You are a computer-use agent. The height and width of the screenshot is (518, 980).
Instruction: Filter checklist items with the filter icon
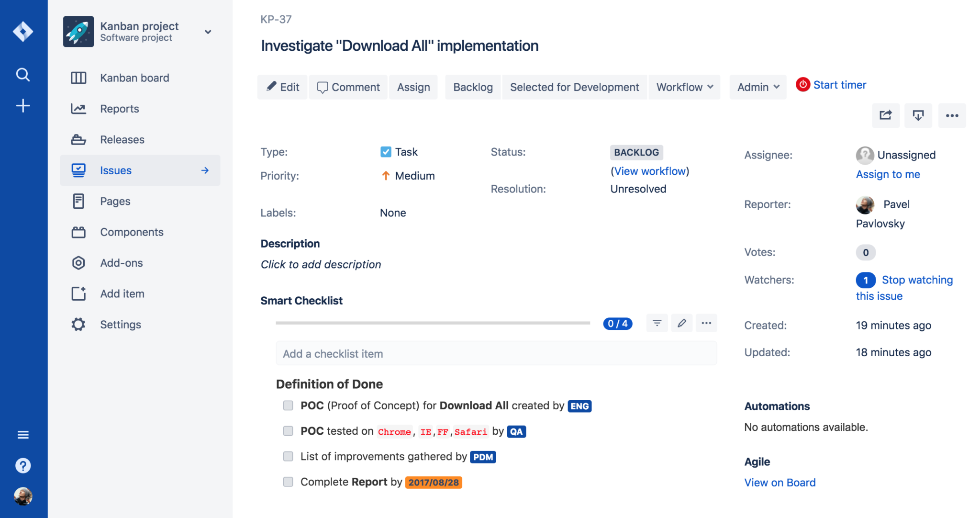(657, 323)
